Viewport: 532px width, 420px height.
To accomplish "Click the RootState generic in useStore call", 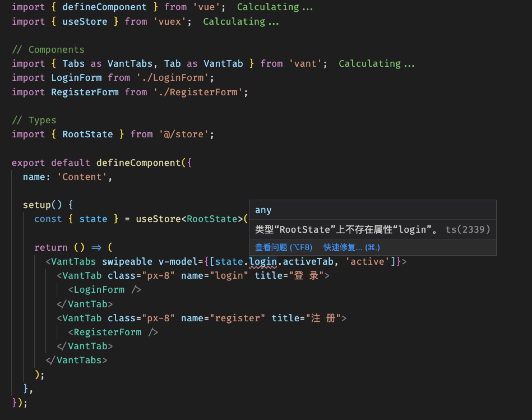I will point(212,219).
